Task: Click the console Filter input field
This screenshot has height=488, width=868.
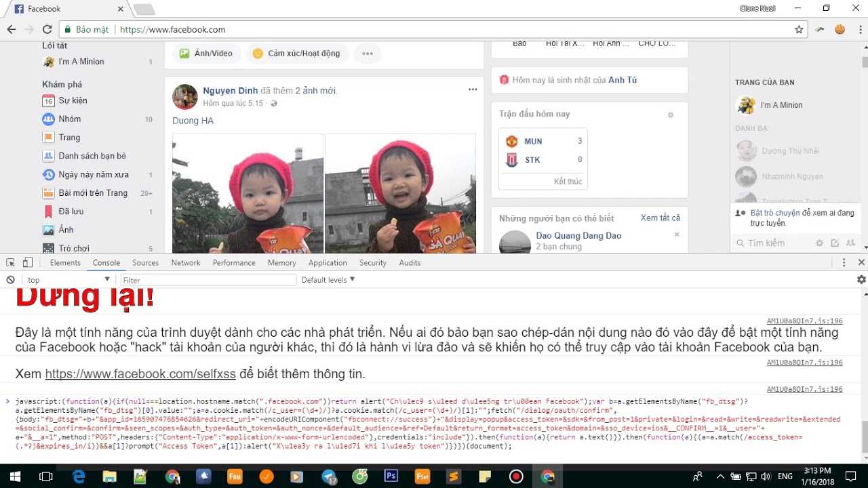Action: tap(208, 280)
